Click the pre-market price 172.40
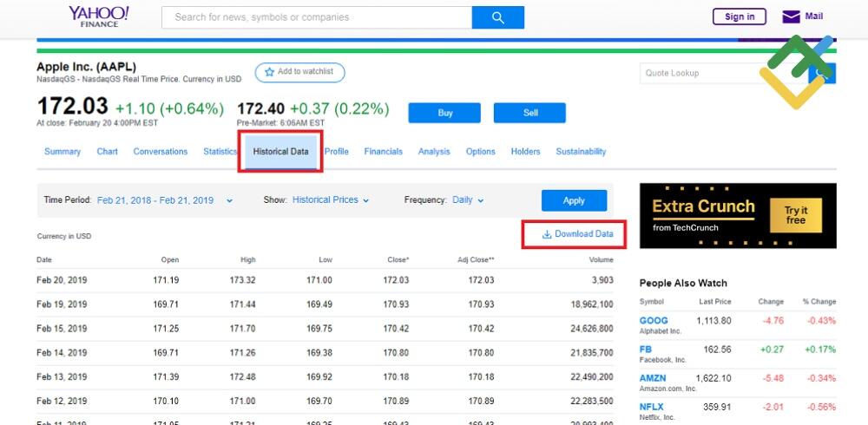This screenshot has width=868, height=425. pos(260,109)
